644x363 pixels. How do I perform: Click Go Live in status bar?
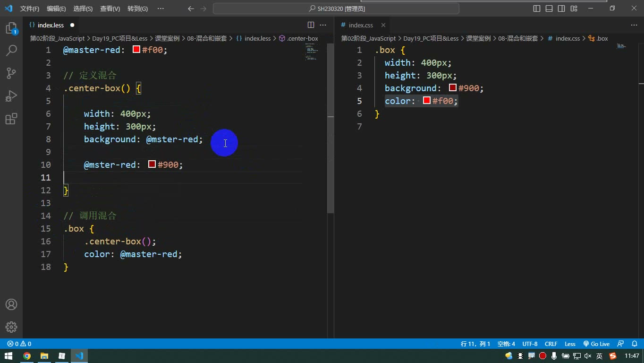596,344
